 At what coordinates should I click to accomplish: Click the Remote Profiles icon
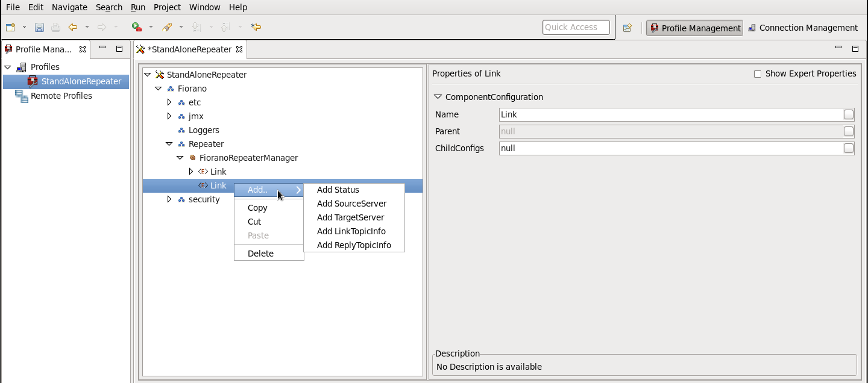tap(21, 96)
